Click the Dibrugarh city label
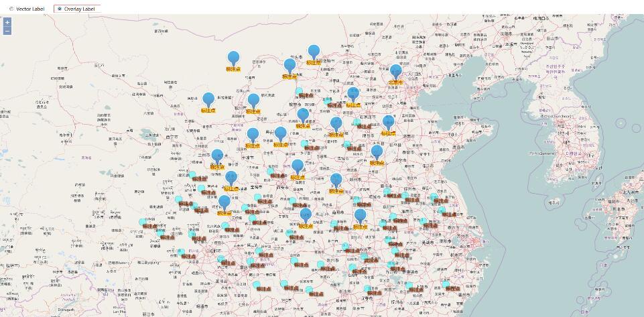644x317 pixels. [x=66, y=310]
